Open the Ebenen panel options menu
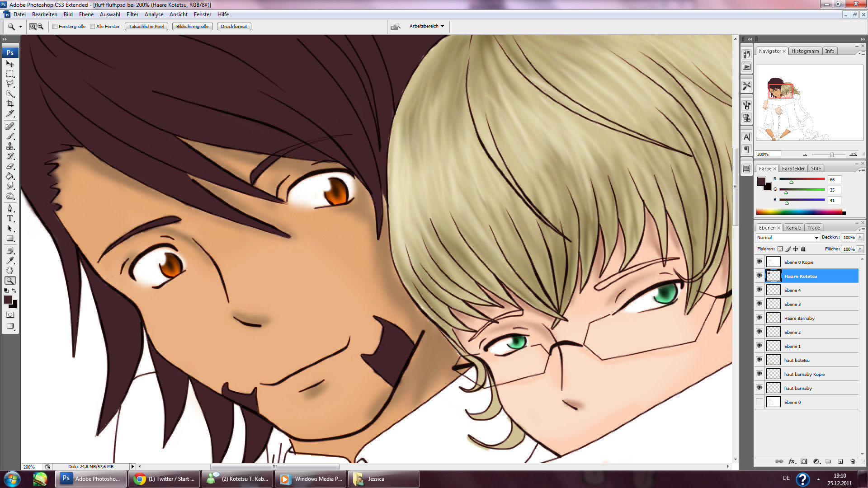 point(861,229)
